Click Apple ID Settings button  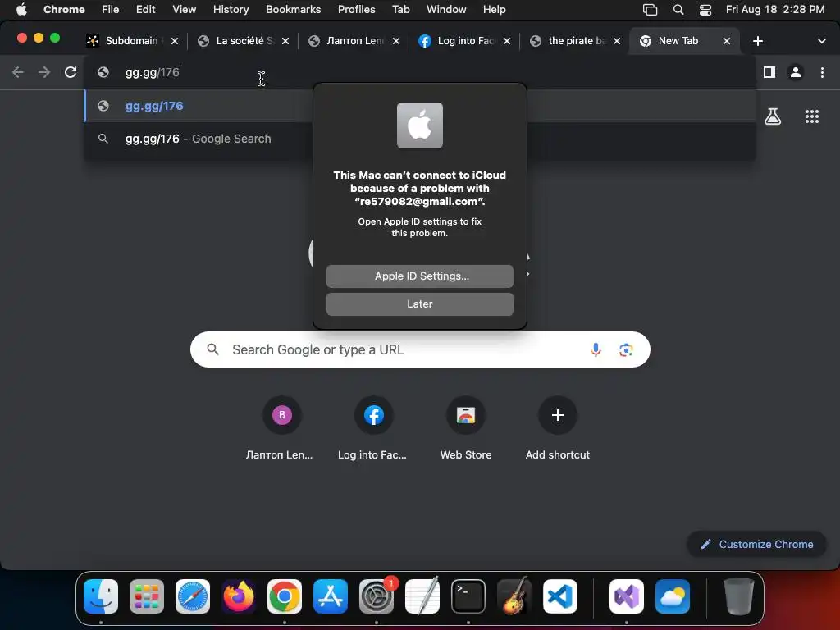(x=419, y=276)
